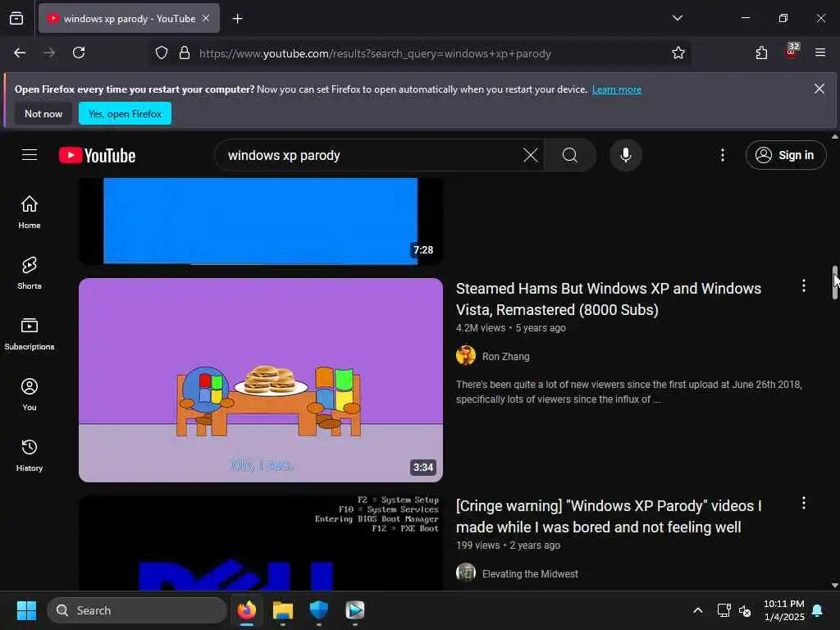Open Firefox View tab icon
The image size is (840, 630).
pyautogui.click(x=16, y=18)
